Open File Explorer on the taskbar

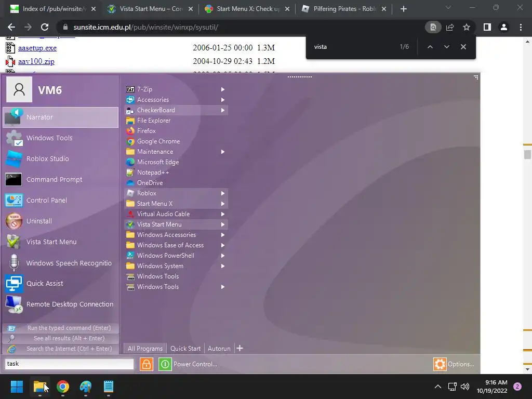pos(39,387)
